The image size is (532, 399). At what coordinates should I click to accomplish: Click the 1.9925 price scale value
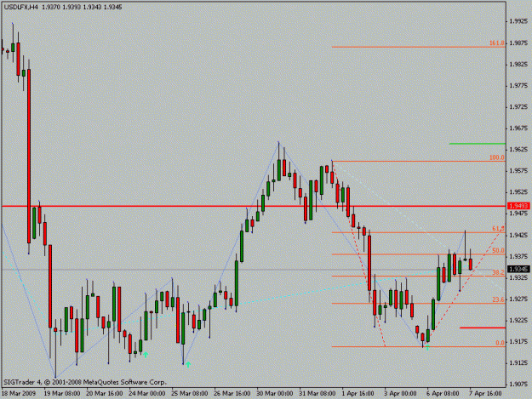pyautogui.click(x=518, y=21)
